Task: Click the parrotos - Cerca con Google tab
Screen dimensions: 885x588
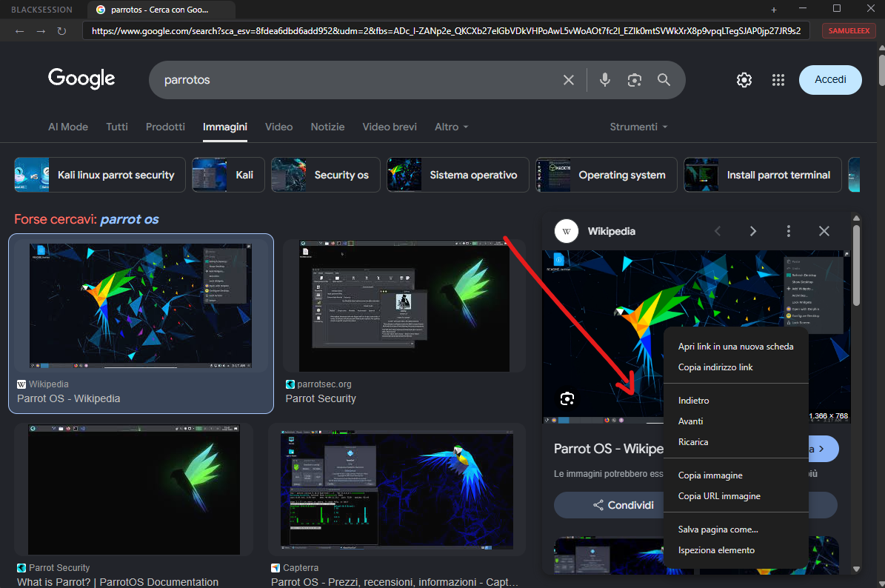Action: pyautogui.click(x=161, y=10)
